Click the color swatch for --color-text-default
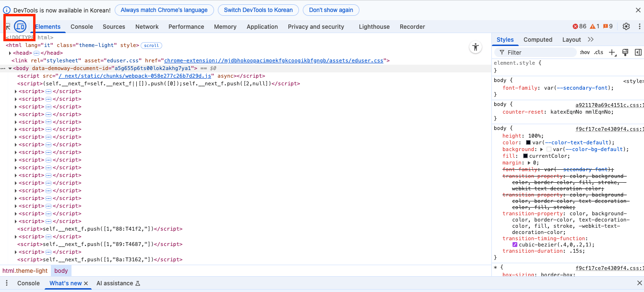The height and width of the screenshot is (292, 644). point(528,143)
